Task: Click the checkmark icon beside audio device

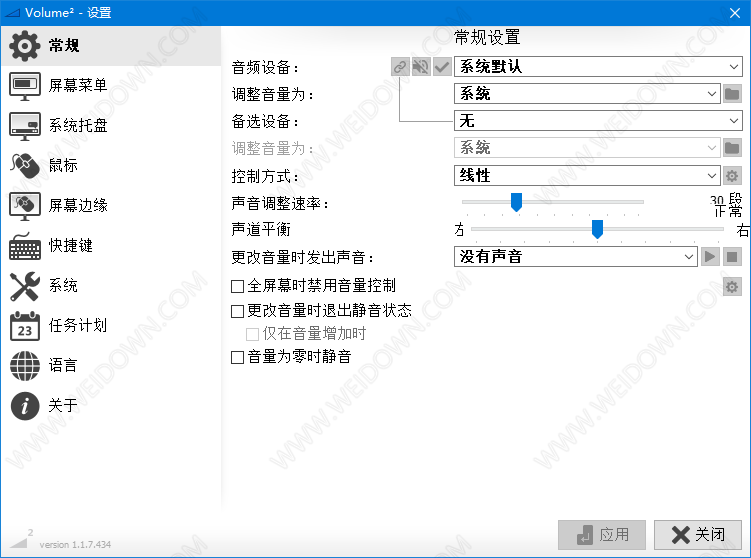Action: (x=442, y=67)
